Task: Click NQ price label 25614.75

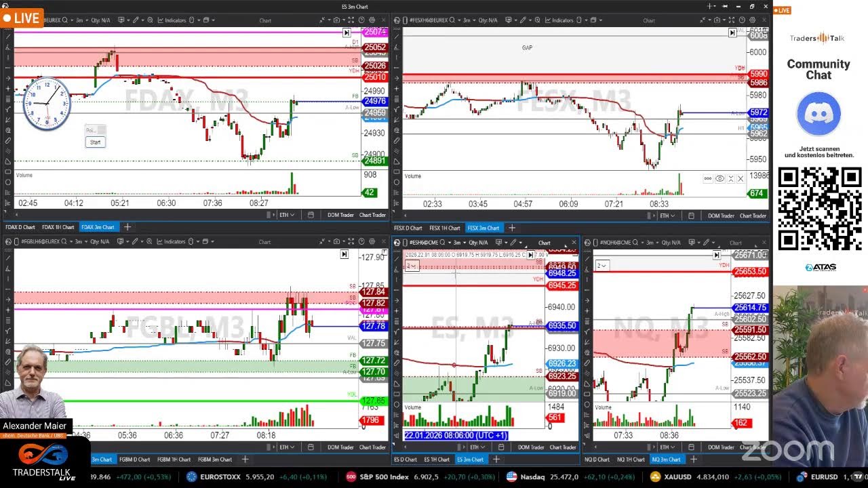Action: click(x=750, y=308)
